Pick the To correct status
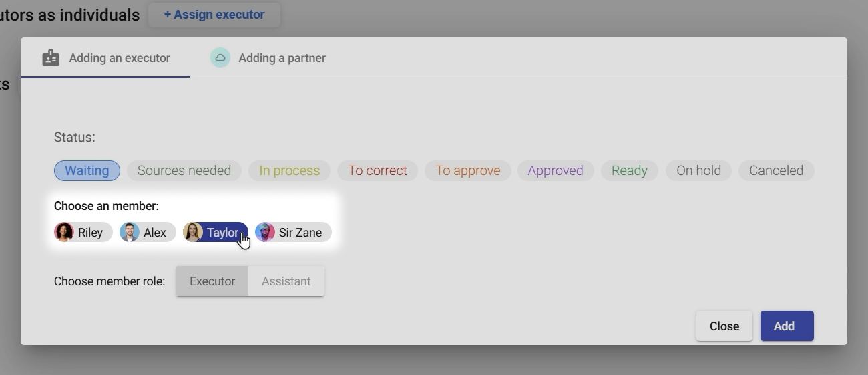The height and width of the screenshot is (375, 868). 377,170
